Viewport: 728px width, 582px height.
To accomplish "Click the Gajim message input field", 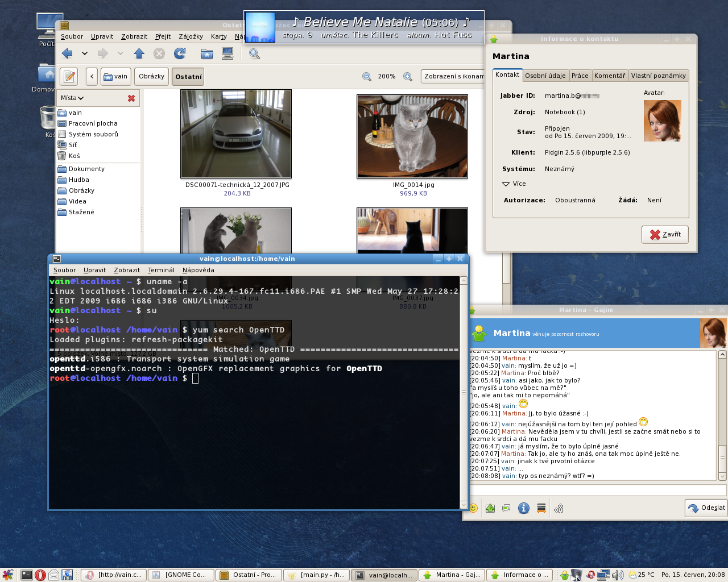I will click(598, 490).
